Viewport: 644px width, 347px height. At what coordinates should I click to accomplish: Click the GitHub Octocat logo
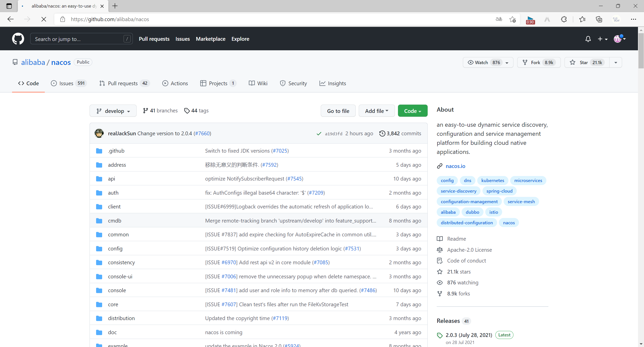[x=18, y=39]
